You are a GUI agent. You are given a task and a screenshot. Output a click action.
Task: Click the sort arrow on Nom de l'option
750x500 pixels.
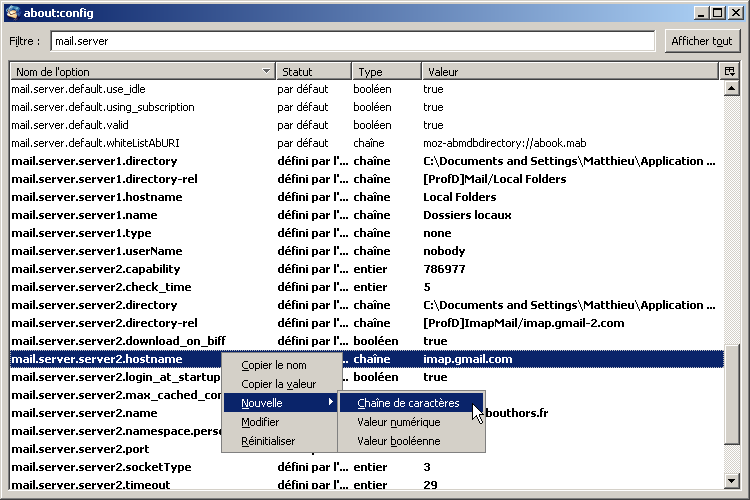click(266, 72)
